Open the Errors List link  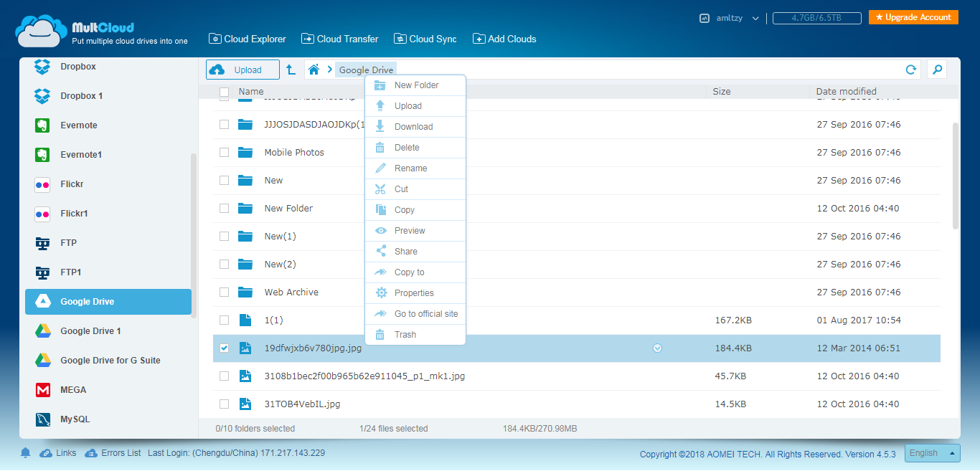(121, 453)
